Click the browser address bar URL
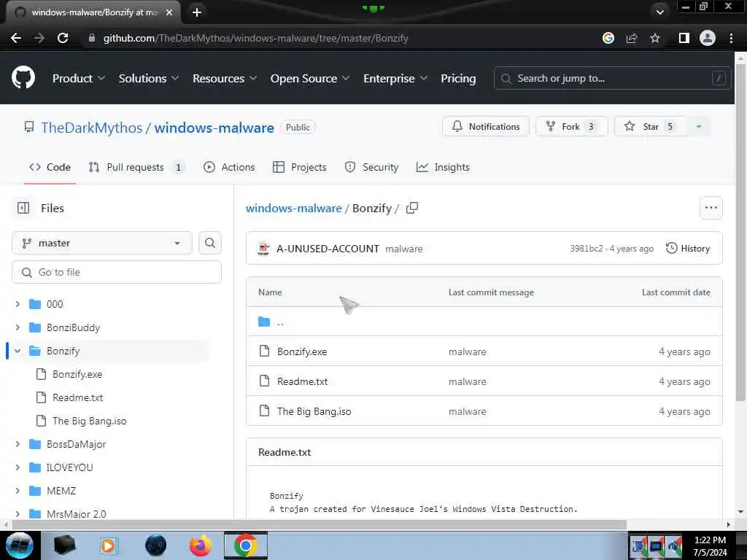 point(255,38)
